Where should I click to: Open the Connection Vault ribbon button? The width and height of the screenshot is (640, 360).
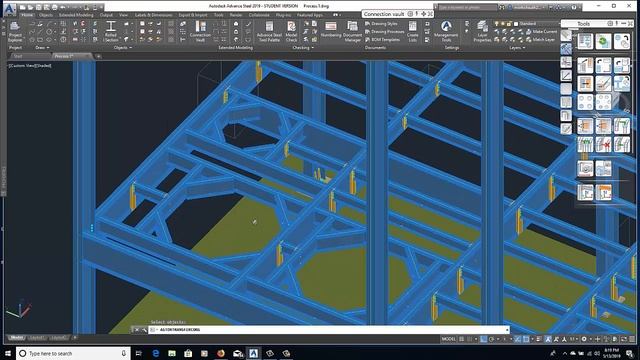[200, 32]
